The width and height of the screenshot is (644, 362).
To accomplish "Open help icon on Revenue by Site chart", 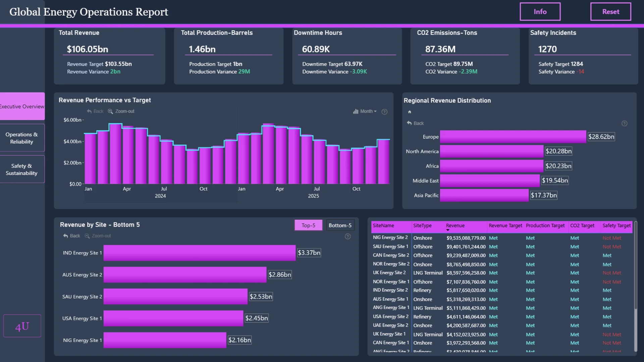I will click(348, 236).
